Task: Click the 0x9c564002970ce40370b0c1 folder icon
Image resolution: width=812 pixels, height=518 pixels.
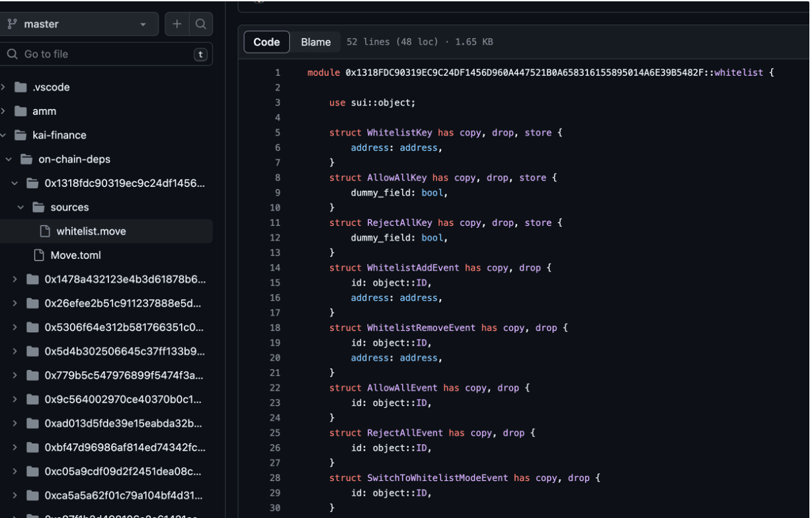Action: point(32,399)
